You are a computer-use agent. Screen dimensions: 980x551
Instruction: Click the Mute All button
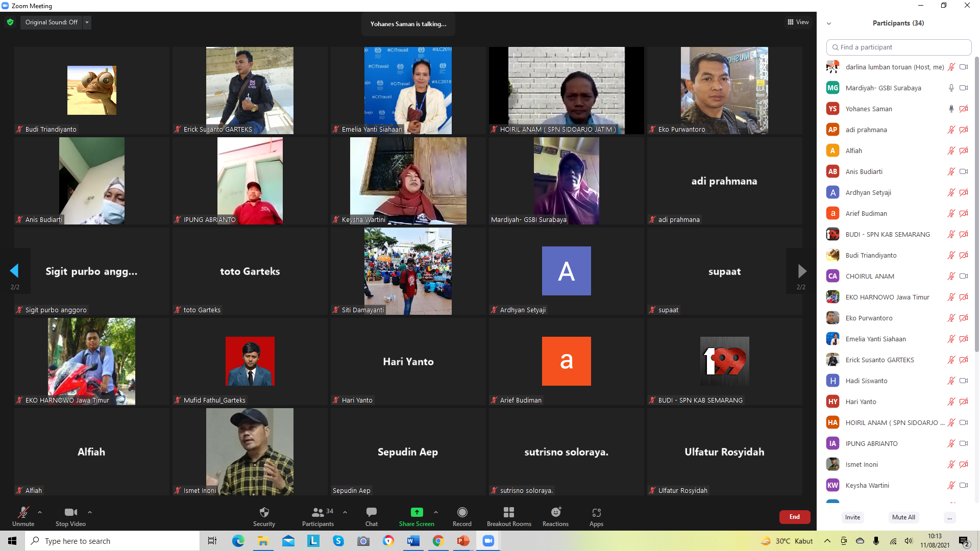pos(903,517)
